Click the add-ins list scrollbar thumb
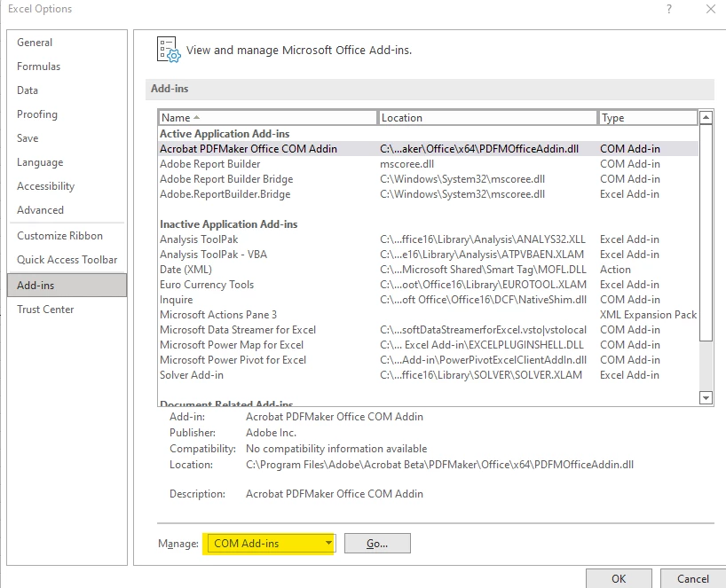 [x=706, y=232]
